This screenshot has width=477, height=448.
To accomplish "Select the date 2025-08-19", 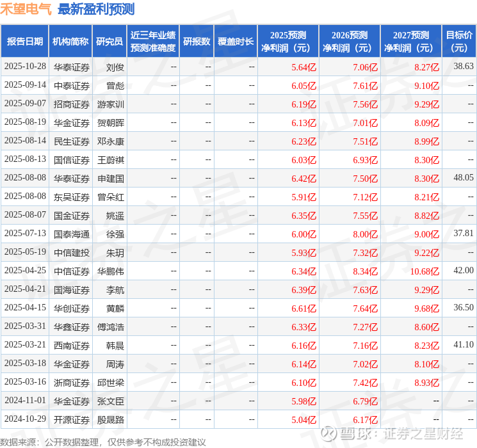I will pyautogui.click(x=25, y=122).
